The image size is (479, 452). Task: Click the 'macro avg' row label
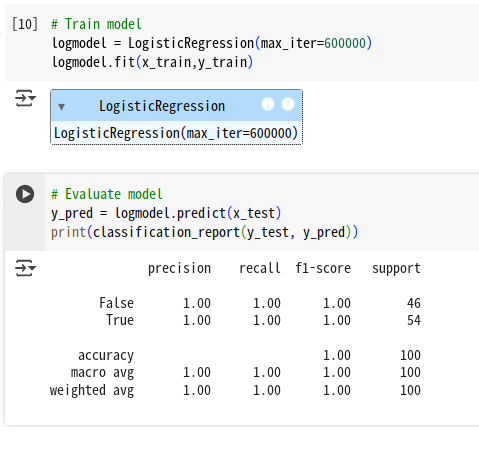(102, 372)
